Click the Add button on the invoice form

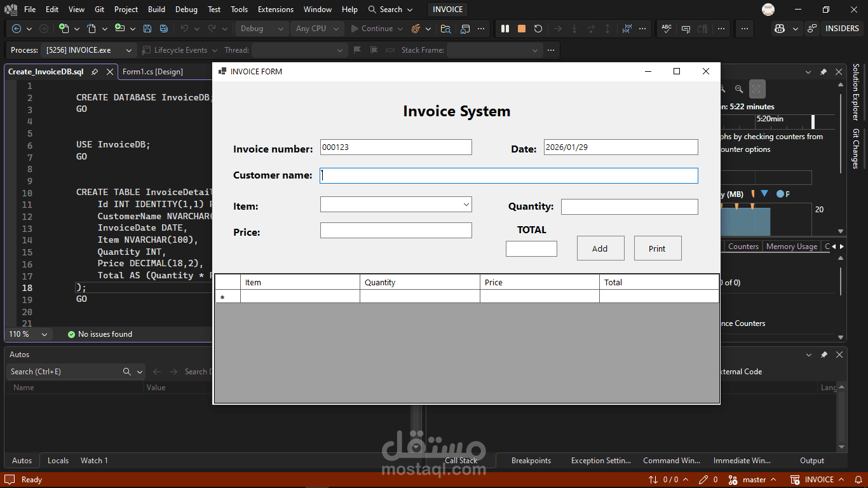coord(600,248)
